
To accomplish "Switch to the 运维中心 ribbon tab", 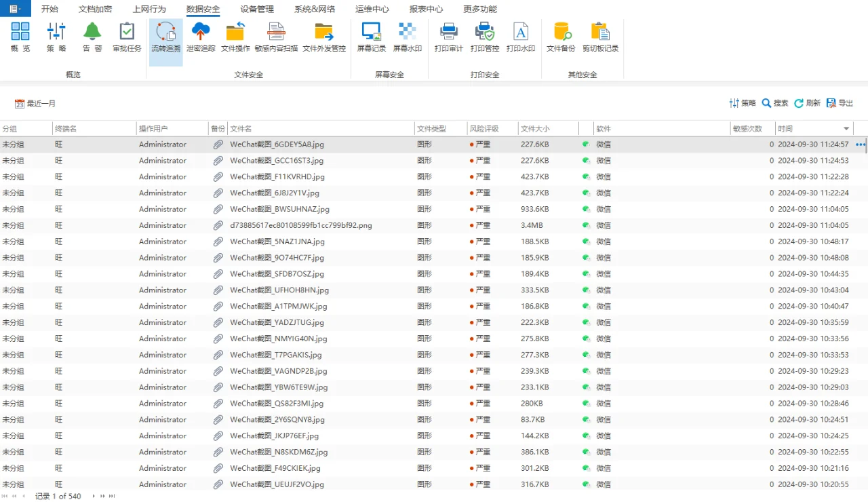I will click(x=372, y=9).
